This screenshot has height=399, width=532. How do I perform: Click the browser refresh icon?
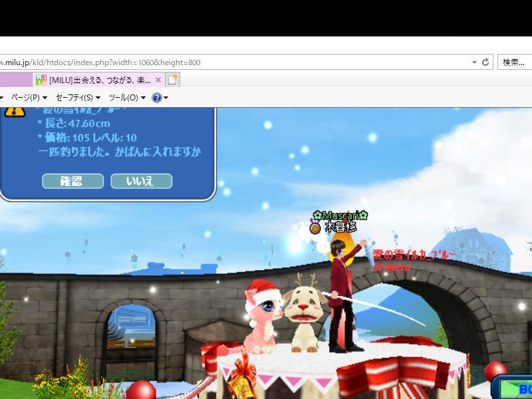[485, 62]
